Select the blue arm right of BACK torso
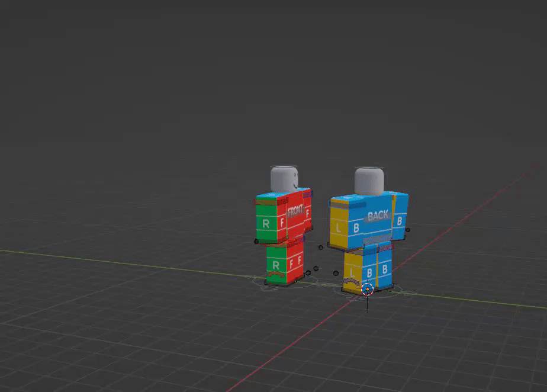This screenshot has width=547, height=392. (x=400, y=216)
